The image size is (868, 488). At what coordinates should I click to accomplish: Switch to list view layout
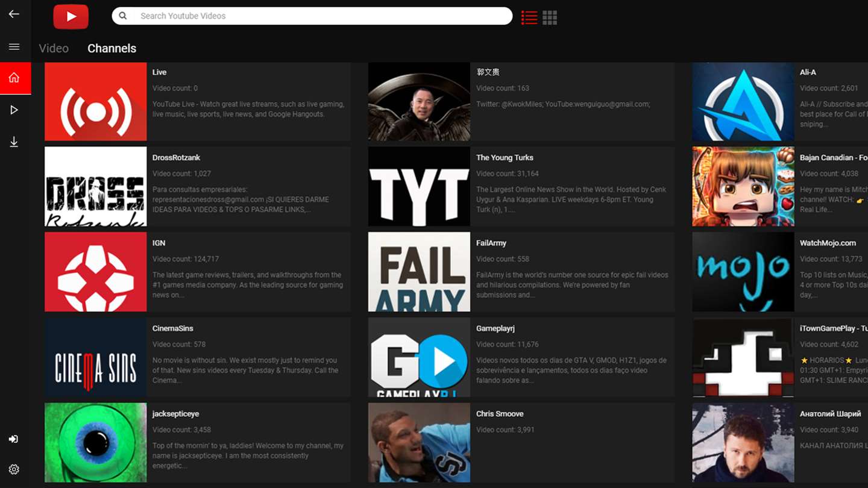(529, 17)
